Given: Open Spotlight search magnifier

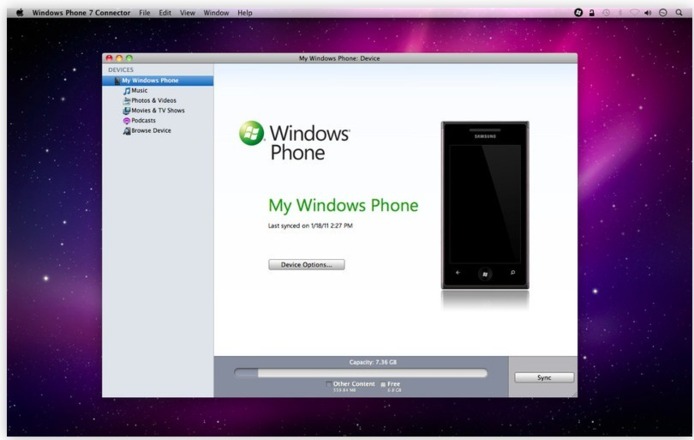Looking at the screenshot, I should (x=679, y=13).
